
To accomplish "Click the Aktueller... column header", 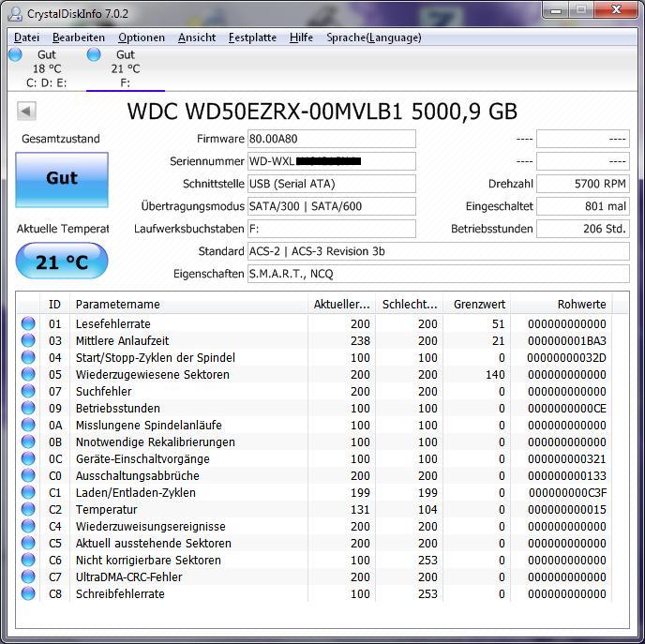I will [342, 305].
